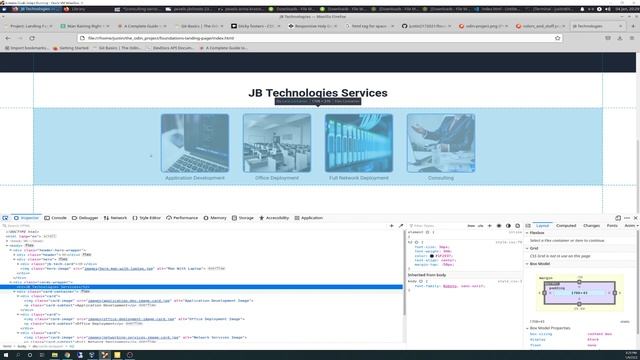640x360 pixels.
Task: Add a new CSS rule with plus icon
Action: click(x=489, y=226)
